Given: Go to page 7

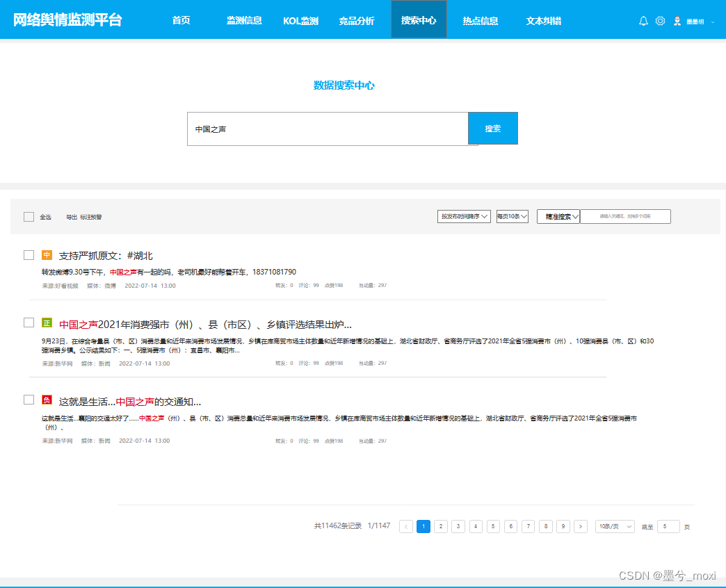Looking at the screenshot, I should 528,526.
